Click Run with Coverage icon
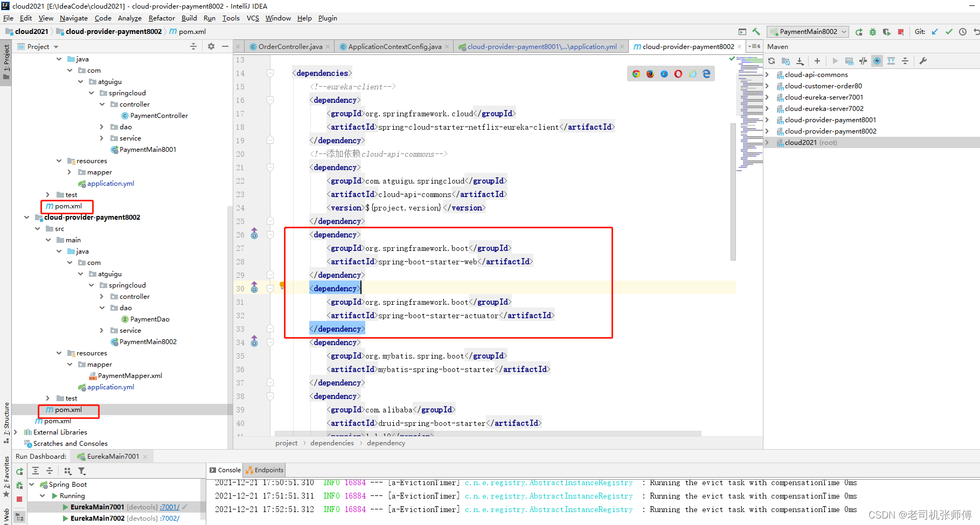980x525 pixels. pos(887,32)
